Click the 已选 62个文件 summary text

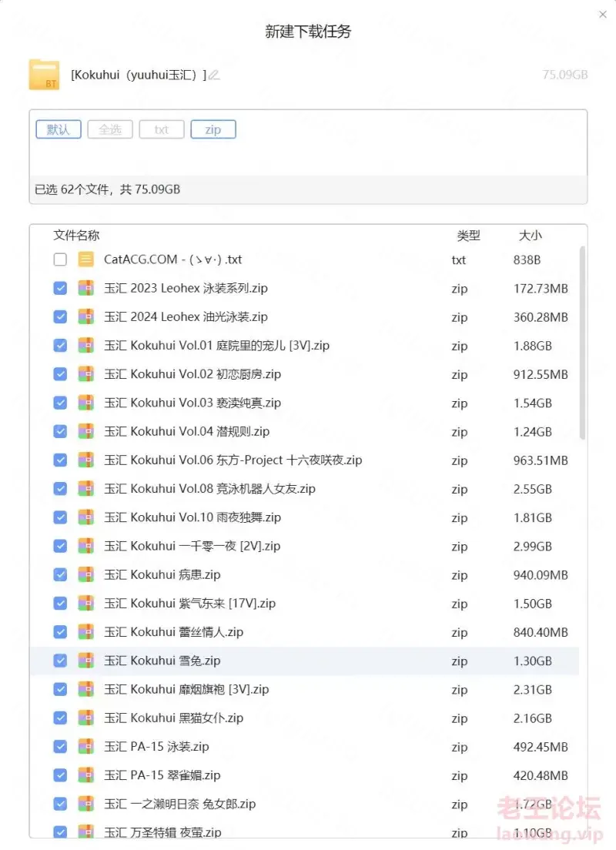[x=107, y=189]
